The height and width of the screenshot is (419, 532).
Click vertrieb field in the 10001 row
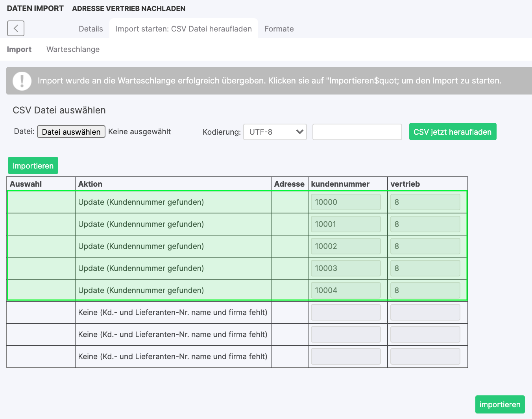pyautogui.click(x=425, y=224)
